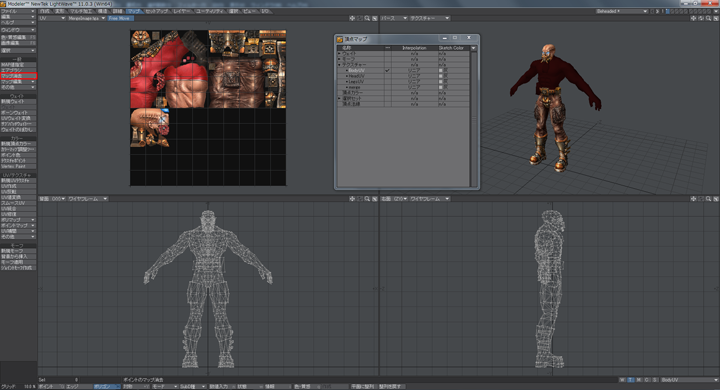Viewport: 720px width, 390px height.
Task: Toggle S selection set map button
Action: pyautogui.click(x=655, y=380)
